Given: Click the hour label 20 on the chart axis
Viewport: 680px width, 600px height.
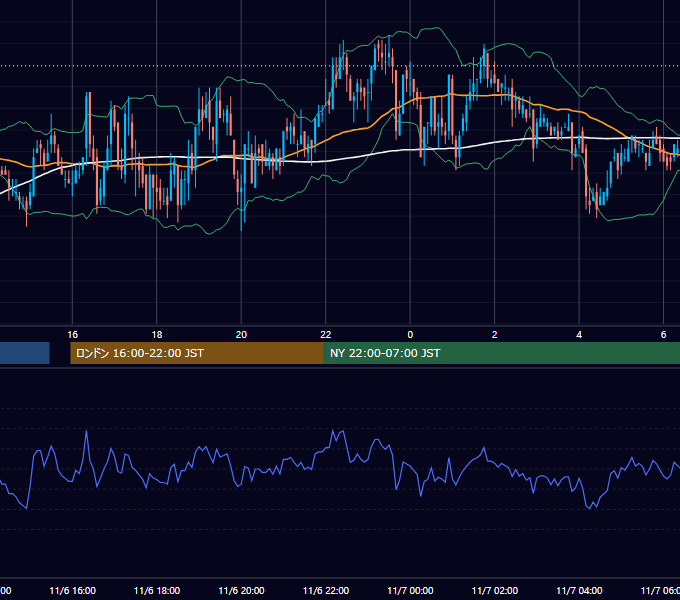Looking at the screenshot, I should coord(241,335).
